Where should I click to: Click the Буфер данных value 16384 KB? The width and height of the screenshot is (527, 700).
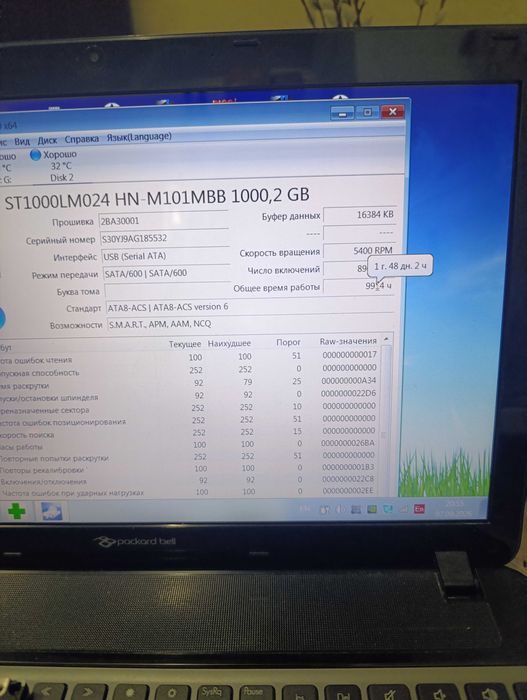(359, 215)
